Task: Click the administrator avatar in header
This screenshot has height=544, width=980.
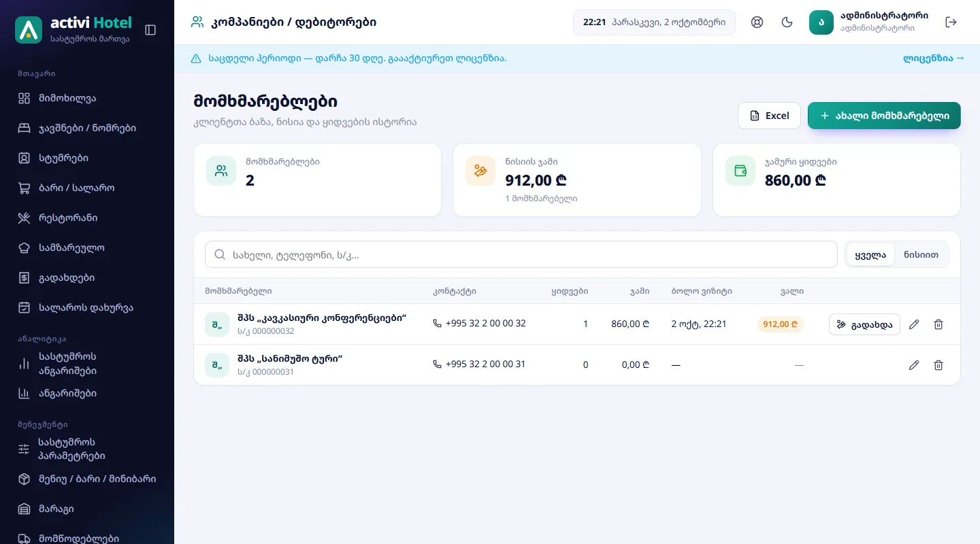Action: click(x=821, y=22)
